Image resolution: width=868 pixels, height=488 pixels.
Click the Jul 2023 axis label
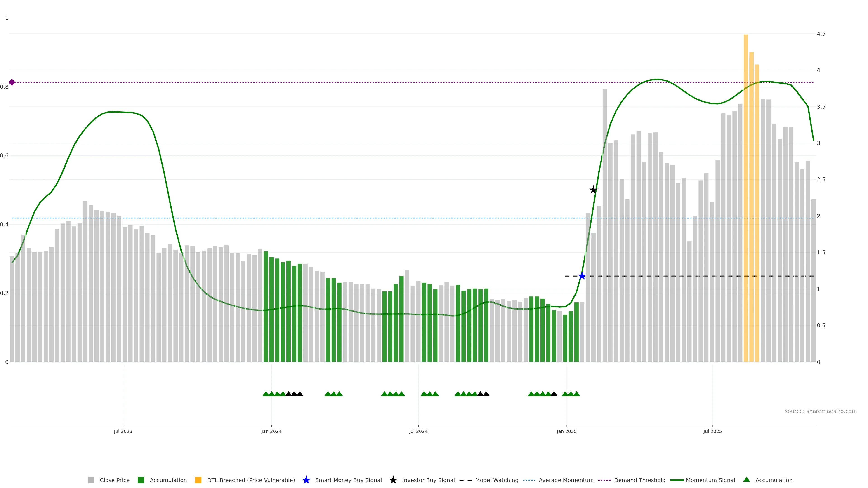[123, 431]
